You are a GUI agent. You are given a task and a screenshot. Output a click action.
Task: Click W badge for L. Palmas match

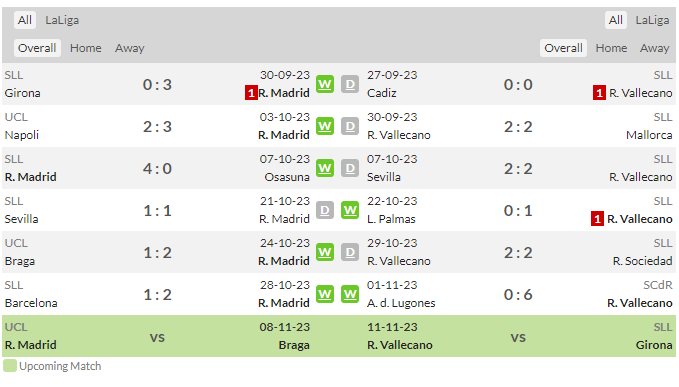click(350, 210)
